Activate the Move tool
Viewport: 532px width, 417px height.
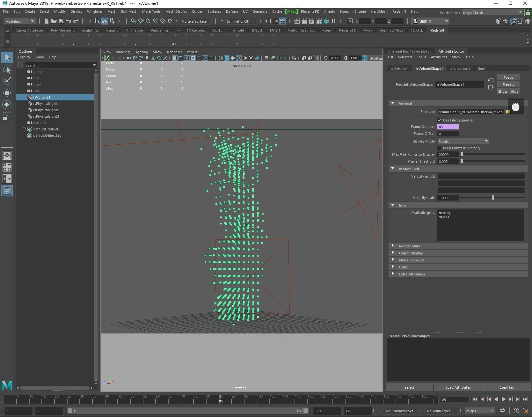(x=7, y=93)
